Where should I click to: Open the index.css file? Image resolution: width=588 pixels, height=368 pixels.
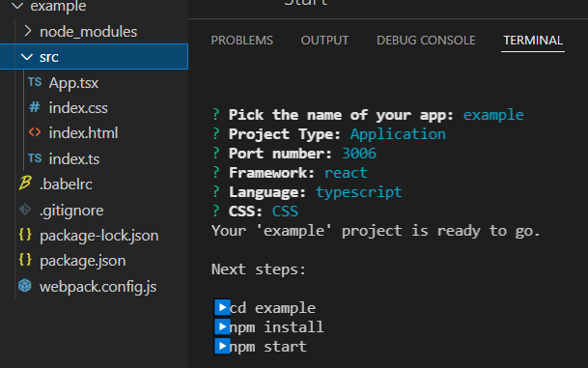point(78,108)
